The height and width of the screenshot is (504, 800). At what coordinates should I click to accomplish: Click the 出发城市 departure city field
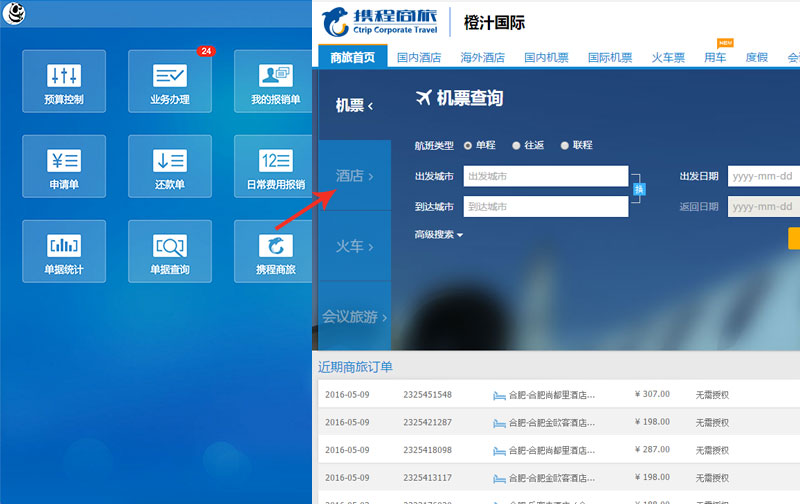pyautogui.click(x=546, y=176)
